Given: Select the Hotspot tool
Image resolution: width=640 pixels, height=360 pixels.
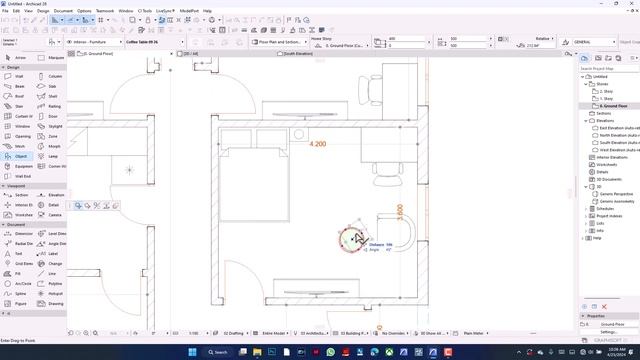Looking at the screenshot, I should pos(51,293).
